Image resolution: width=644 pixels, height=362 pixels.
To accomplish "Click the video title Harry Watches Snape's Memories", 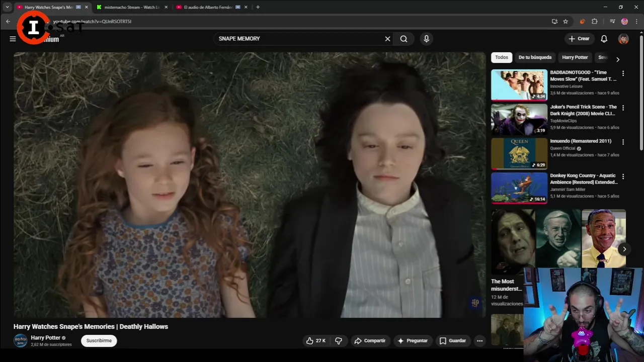I will [91, 327].
